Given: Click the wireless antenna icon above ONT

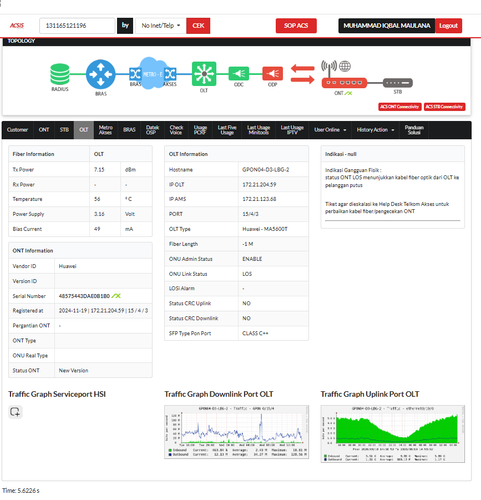Looking at the screenshot, I should click(x=329, y=68).
